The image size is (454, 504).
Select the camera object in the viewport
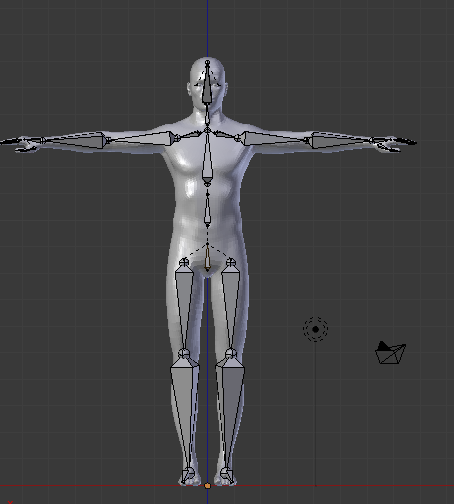click(390, 352)
